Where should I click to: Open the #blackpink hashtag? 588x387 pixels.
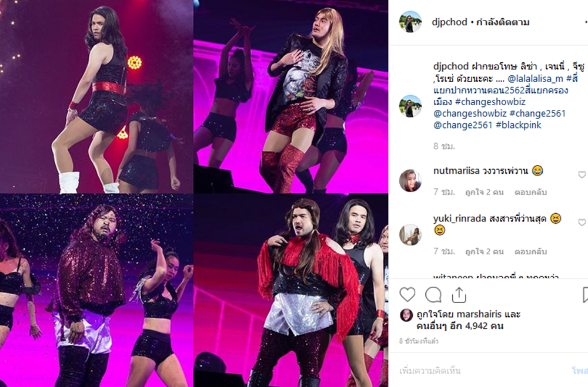click(518, 125)
